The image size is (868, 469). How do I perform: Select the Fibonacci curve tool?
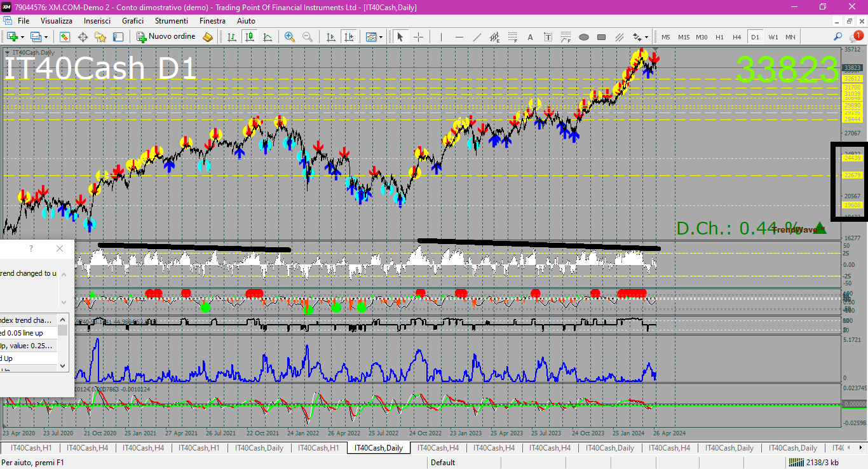(566, 37)
